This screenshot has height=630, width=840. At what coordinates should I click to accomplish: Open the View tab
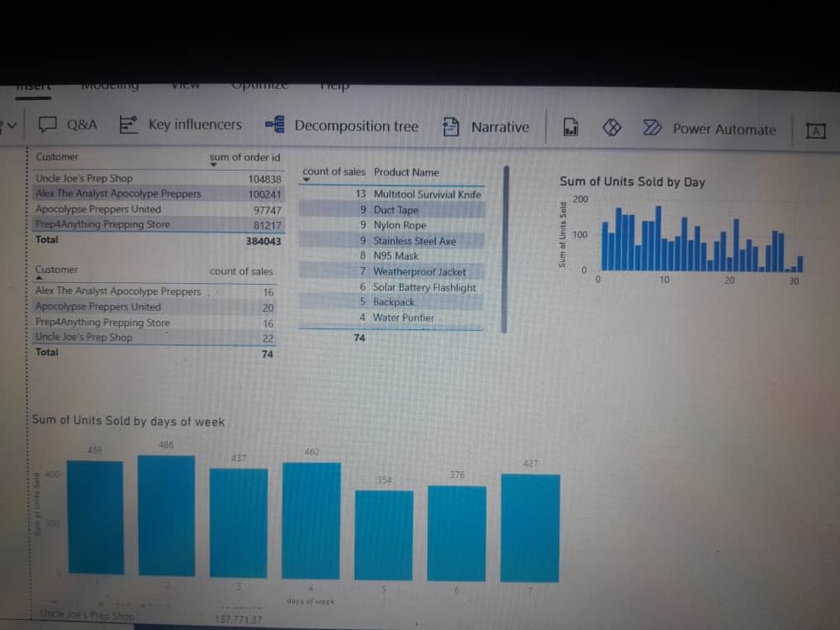(185, 84)
